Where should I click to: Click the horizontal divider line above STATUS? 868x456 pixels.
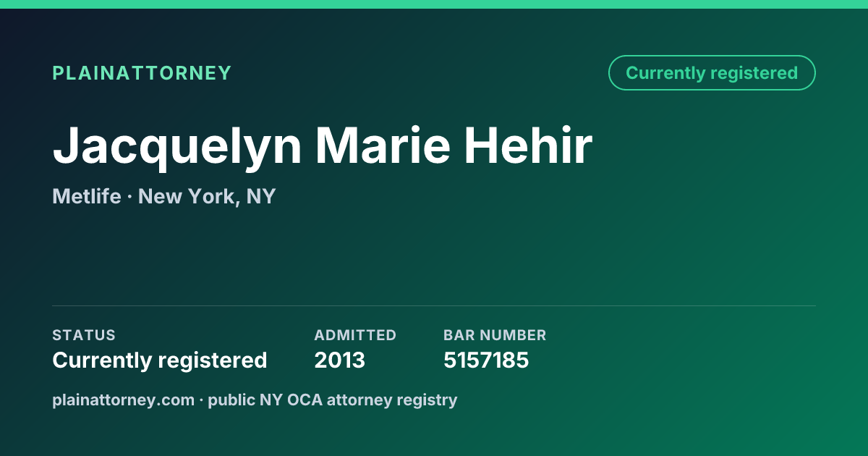click(x=434, y=305)
